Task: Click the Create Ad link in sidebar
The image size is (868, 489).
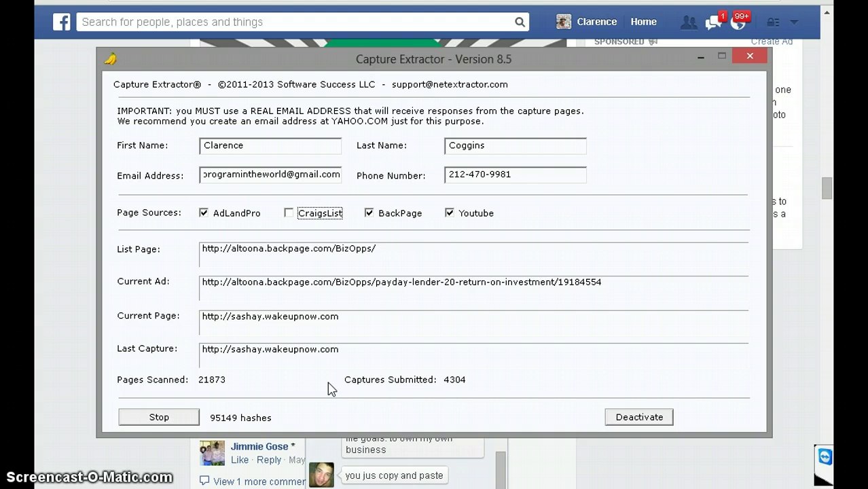Action: coord(772,41)
